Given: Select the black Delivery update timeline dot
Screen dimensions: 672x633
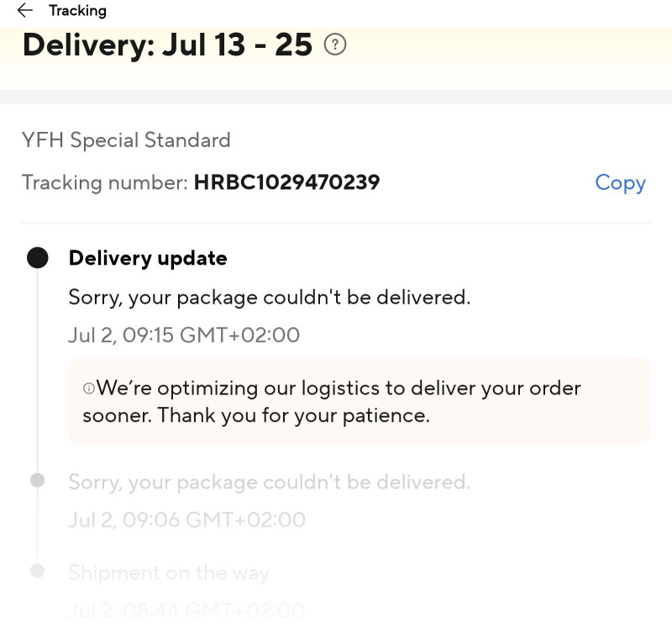Looking at the screenshot, I should 37,257.
